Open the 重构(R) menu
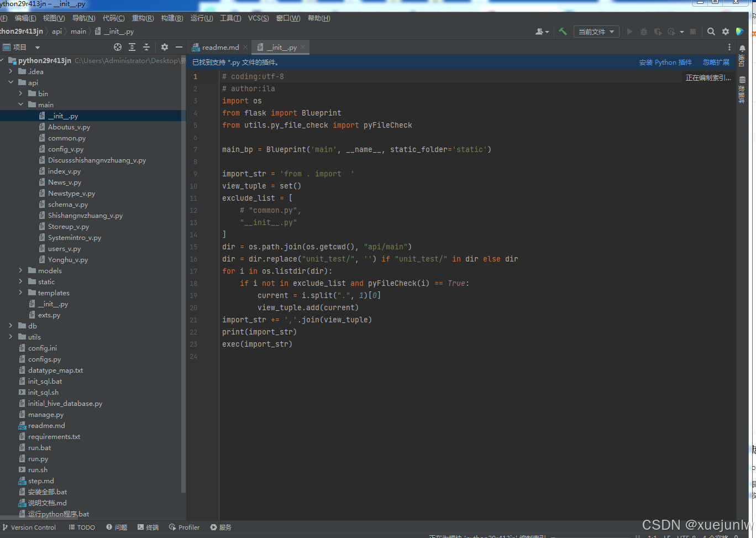 (x=143, y=18)
